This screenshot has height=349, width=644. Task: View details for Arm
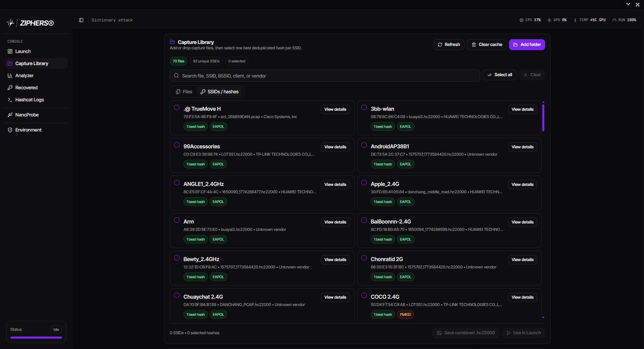[335, 222]
